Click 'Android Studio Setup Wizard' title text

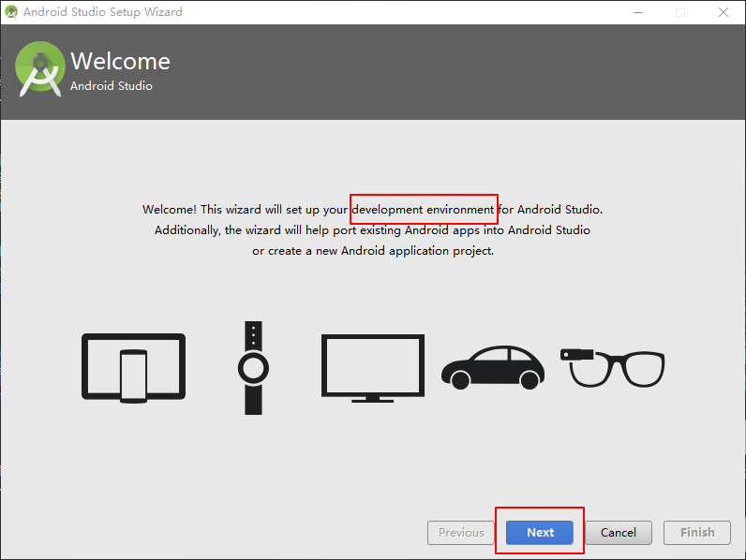tap(103, 12)
